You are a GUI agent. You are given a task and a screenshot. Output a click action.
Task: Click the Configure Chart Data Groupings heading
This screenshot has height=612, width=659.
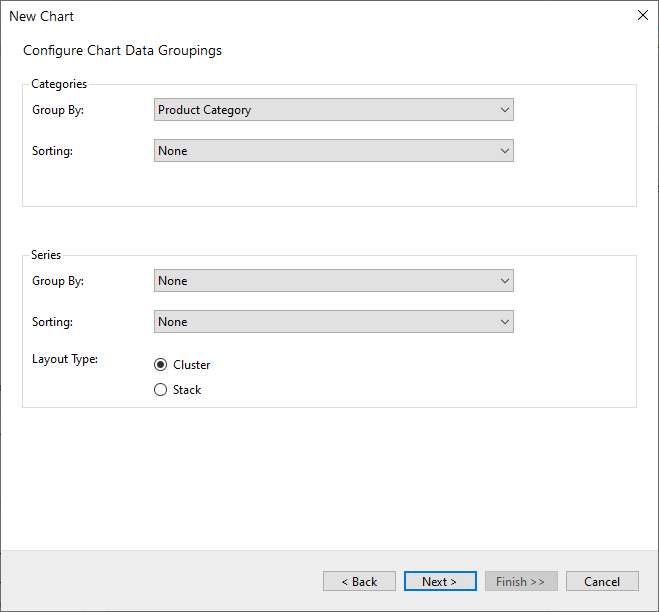tap(122, 50)
